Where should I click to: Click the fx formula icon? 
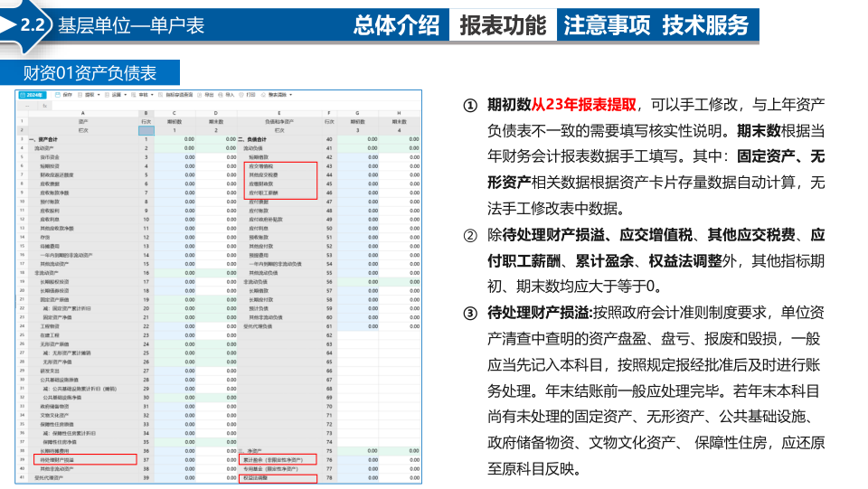(x=45, y=106)
